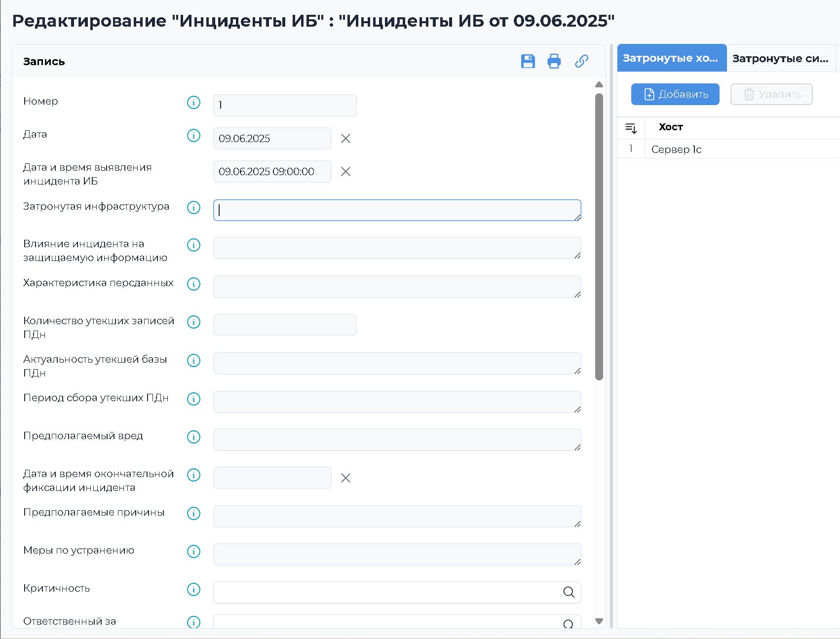This screenshot has height=639, width=840.
Task: Show info for Предполагаемый вред
Action: 194,437
